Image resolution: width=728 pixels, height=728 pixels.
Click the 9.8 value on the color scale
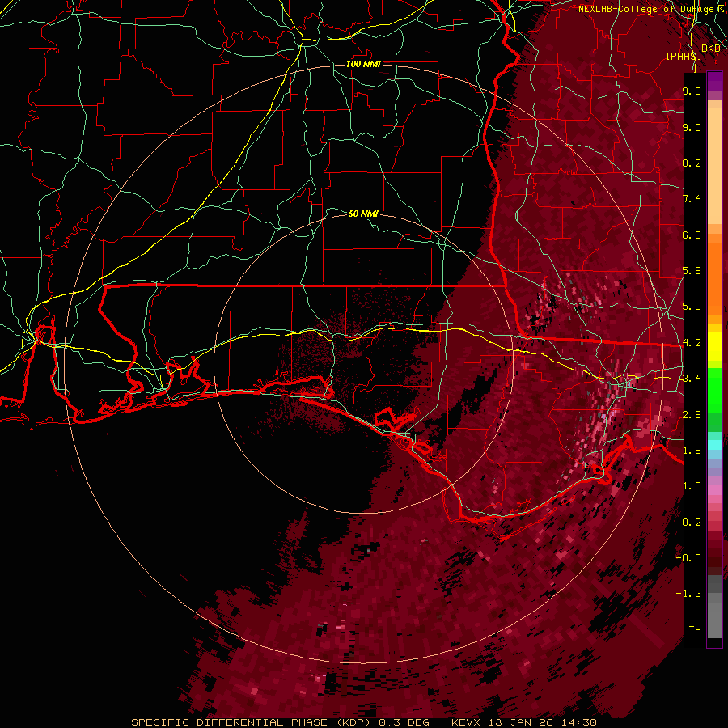pos(692,91)
